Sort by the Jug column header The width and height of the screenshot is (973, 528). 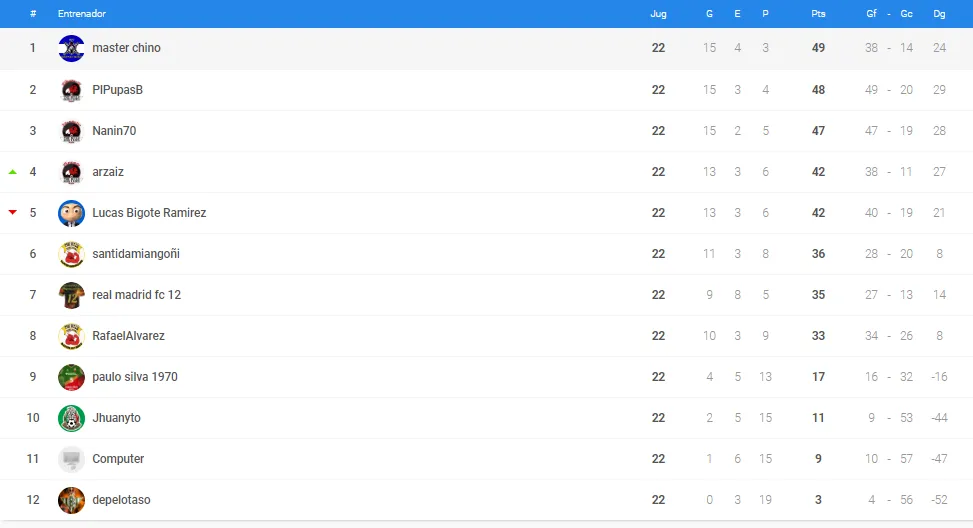click(658, 14)
